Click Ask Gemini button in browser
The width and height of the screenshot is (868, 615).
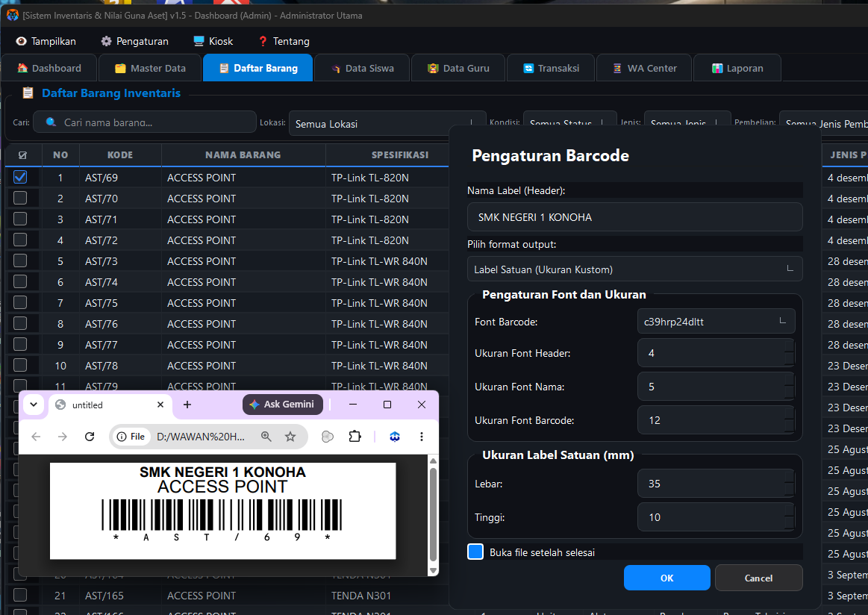[x=283, y=404]
